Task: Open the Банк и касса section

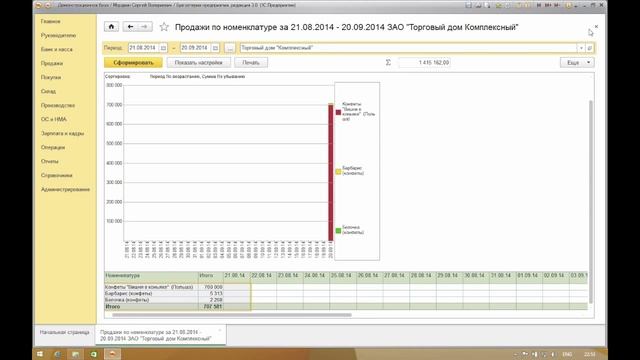Action: pos(57,49)
